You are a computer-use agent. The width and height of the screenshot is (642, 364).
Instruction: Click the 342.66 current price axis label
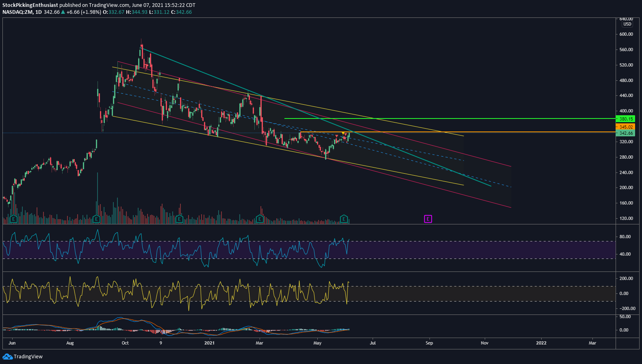(626, 133)
